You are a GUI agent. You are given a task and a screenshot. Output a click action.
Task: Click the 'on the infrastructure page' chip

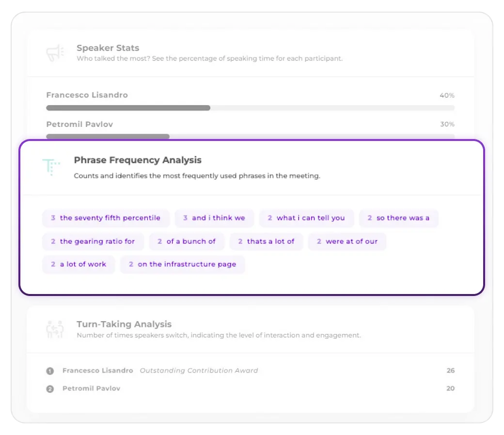coord(182,264)
